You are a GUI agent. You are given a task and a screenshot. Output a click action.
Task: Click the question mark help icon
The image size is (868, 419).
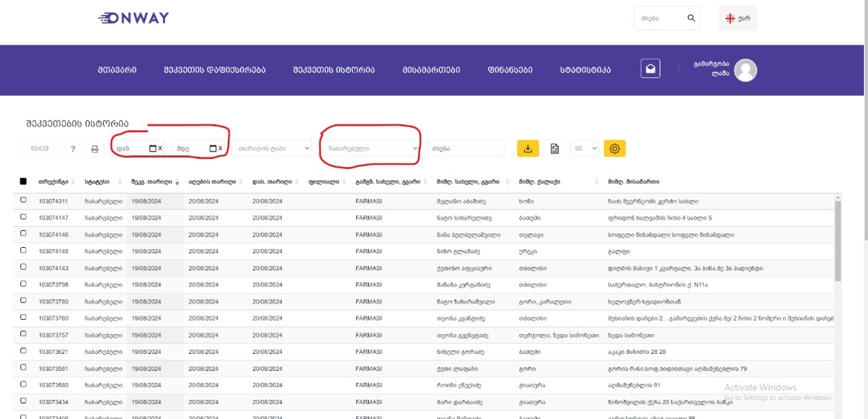point(73,149)
